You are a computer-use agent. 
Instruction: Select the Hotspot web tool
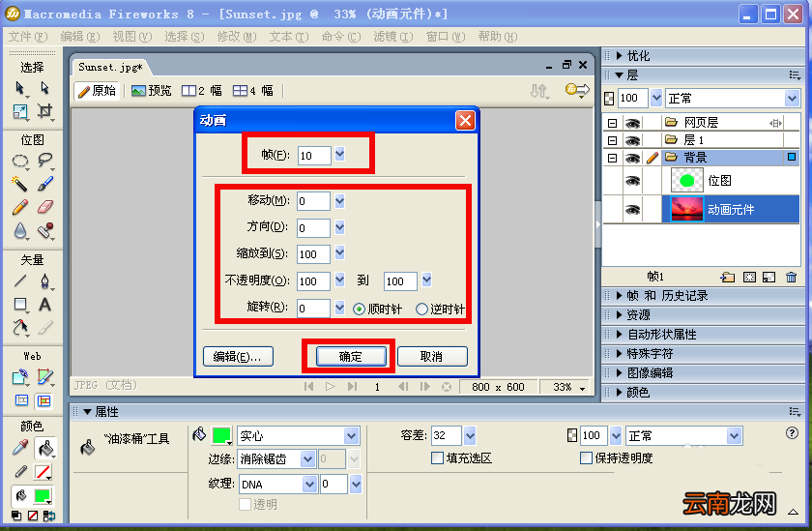(19, 376)
